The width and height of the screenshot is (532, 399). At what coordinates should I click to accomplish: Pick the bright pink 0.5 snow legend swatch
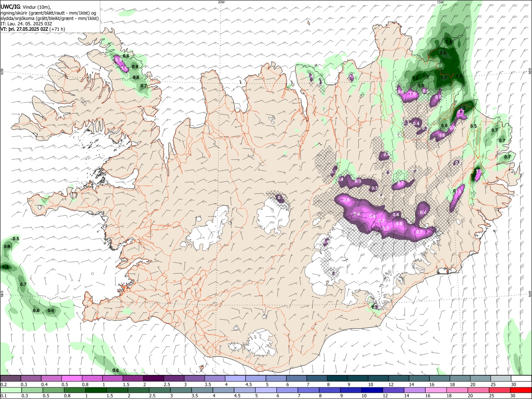point(71,379)
